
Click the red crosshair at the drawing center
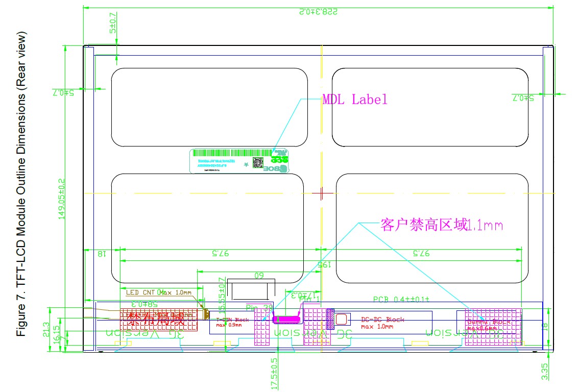(321, 193)
